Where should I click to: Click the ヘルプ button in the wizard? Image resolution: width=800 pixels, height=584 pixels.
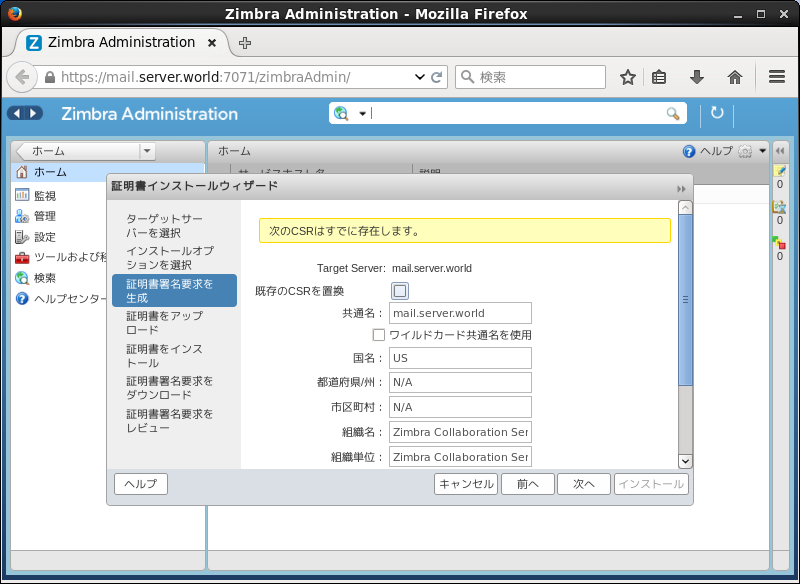pyautogui.click(x=141, y=484)
